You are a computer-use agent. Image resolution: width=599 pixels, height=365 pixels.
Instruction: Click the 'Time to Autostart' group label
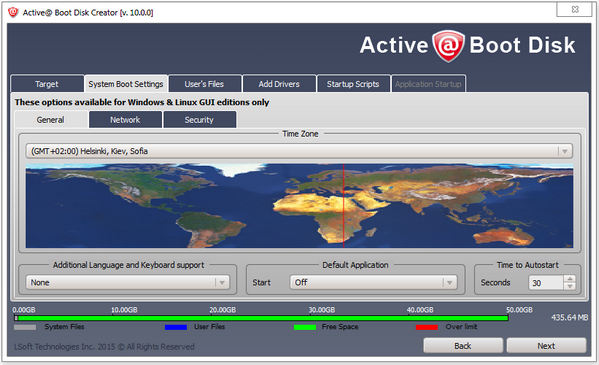point(528,265)
